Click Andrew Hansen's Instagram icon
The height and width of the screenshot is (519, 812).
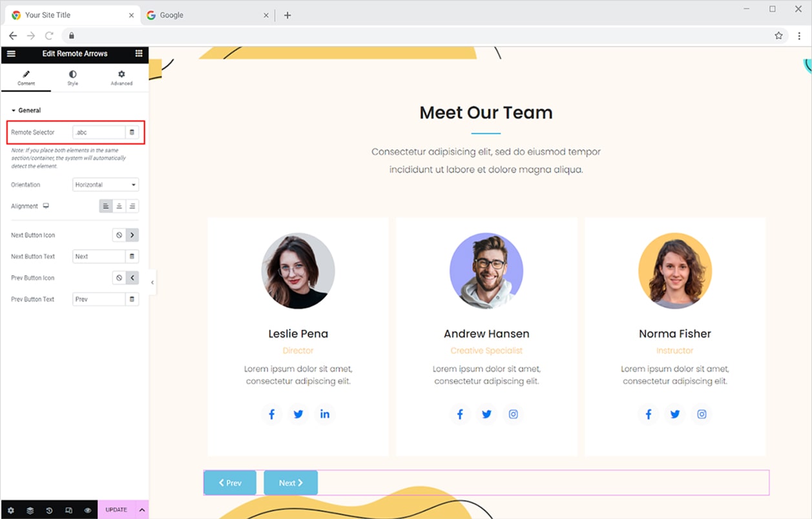[513, 414]
